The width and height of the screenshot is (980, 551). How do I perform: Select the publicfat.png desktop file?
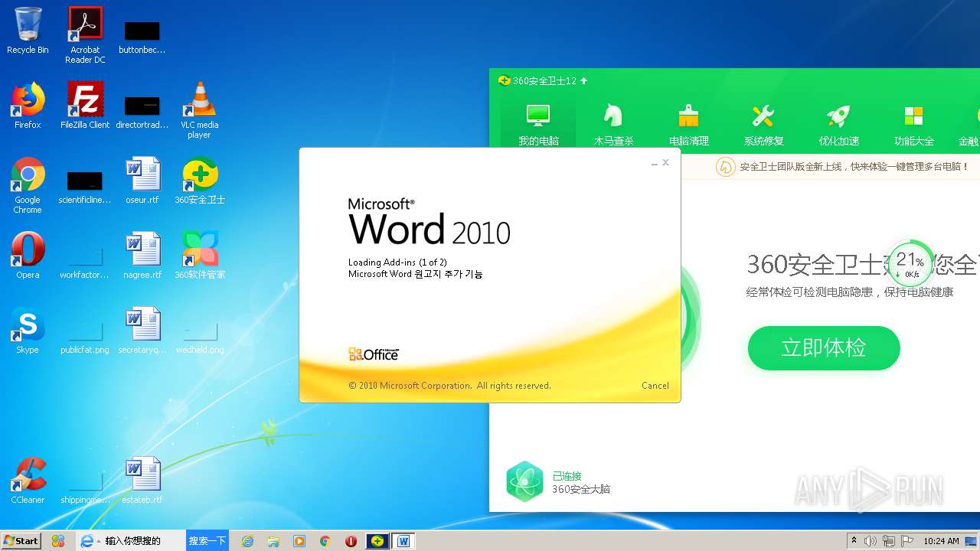(85, 335)
